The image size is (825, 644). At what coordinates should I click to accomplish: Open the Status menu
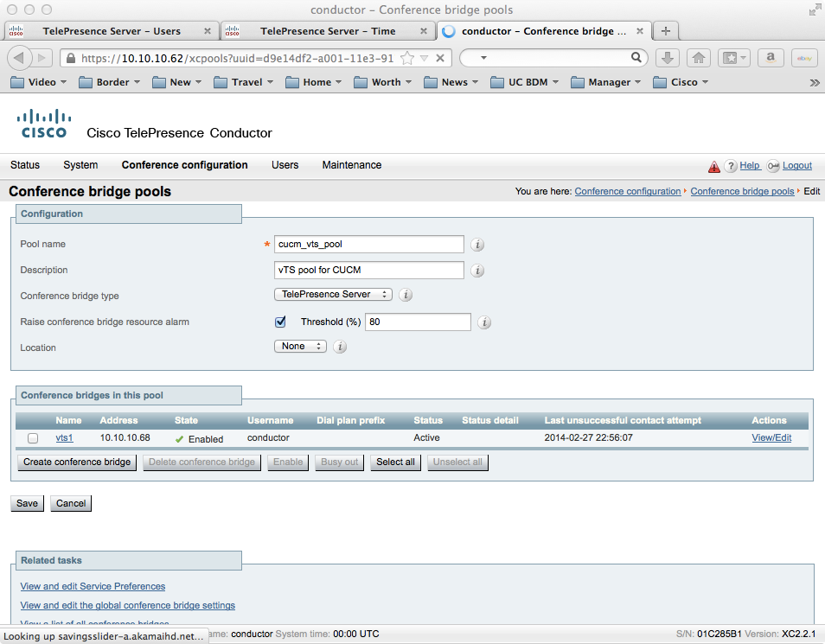click(x=25, y=165)
